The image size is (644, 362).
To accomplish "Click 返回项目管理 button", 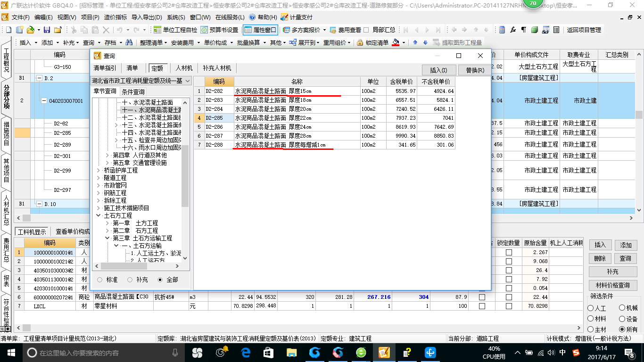I will pyautogui.click(x=584, y=30).
